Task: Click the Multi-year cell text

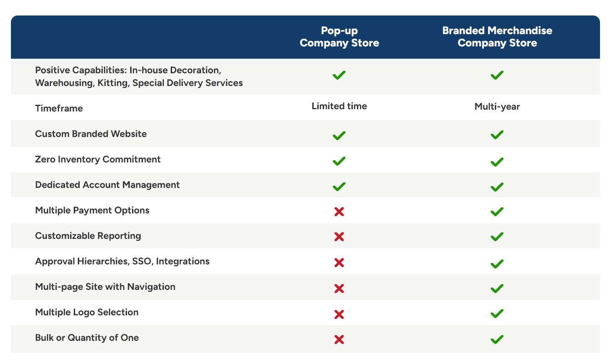Action: pyautogui.click(x=497, y=106)
